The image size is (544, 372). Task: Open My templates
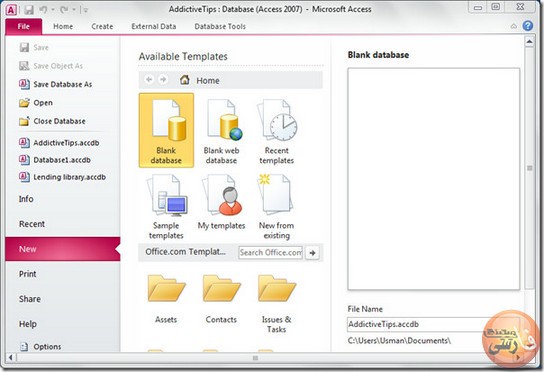(221, 202)
